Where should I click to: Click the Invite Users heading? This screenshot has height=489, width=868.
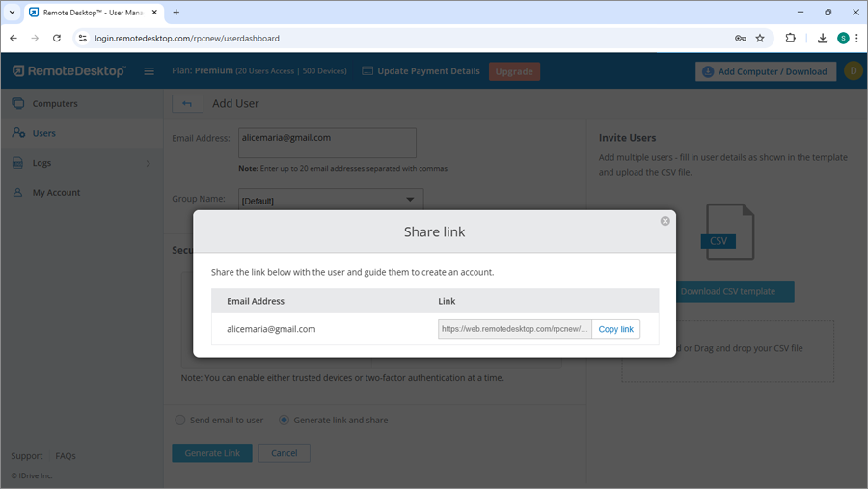[x=627, y=138]
